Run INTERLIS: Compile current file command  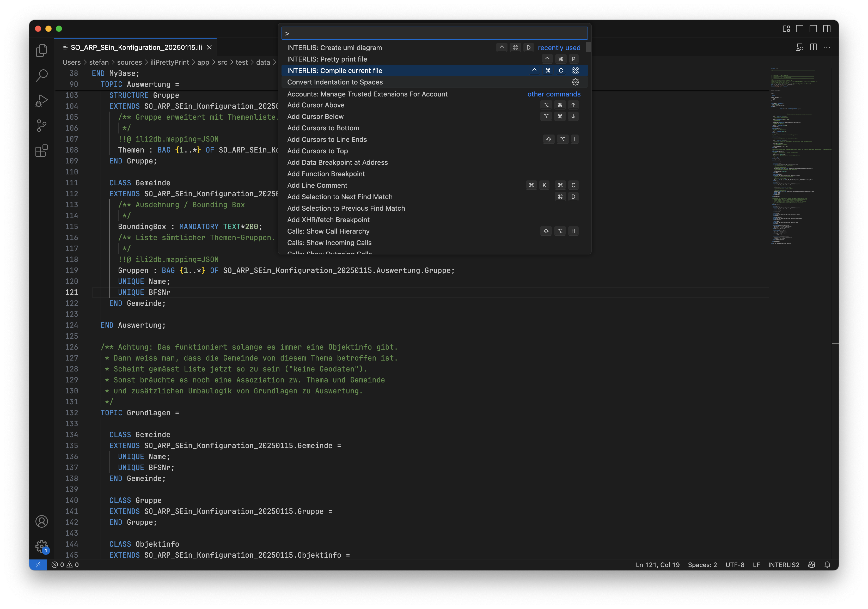click(x=435, y=71)
